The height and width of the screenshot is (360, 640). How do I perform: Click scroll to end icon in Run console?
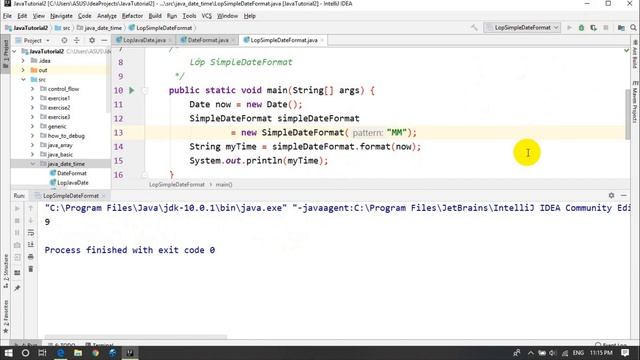(x=31, y=244)
